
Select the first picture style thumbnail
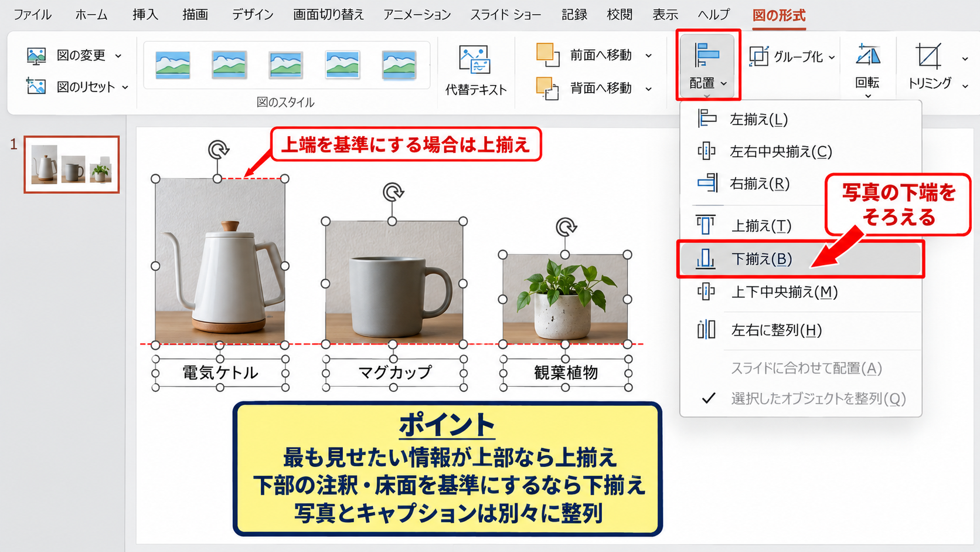pyautogui.click(x=172, y=65)
